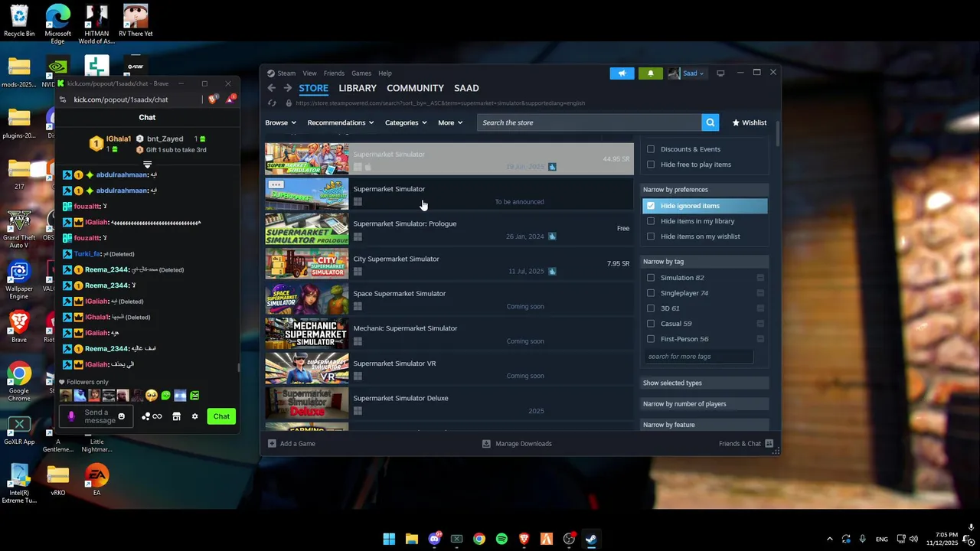Viewport: 980px width, 551px height.
Task: Open Spotify from the taskbar
Action: coord(501,539)
